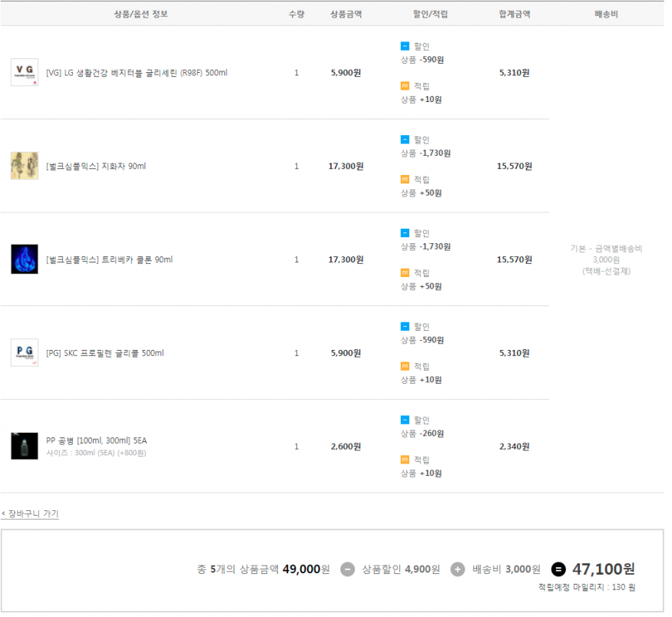Open the [벌크심플믹스] 지화자 90ml product link

pyautogui.click(x=96, y=167)
